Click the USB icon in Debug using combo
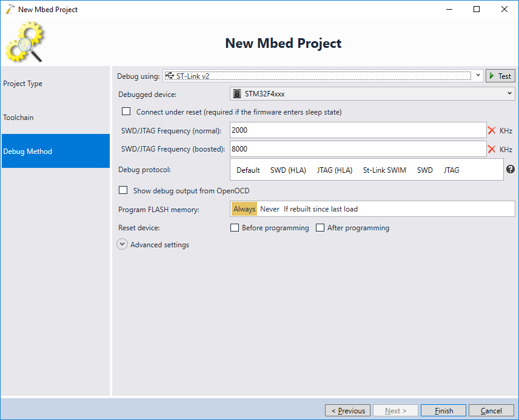 click(x=170, y=76)
